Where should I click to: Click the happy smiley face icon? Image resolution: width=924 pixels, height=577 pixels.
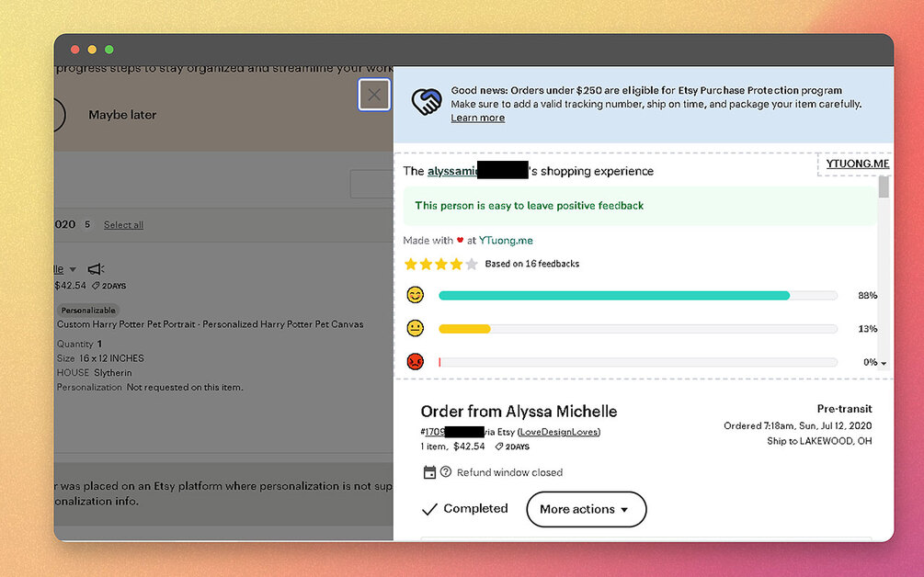pyautogui.click(x=416, y=294)
